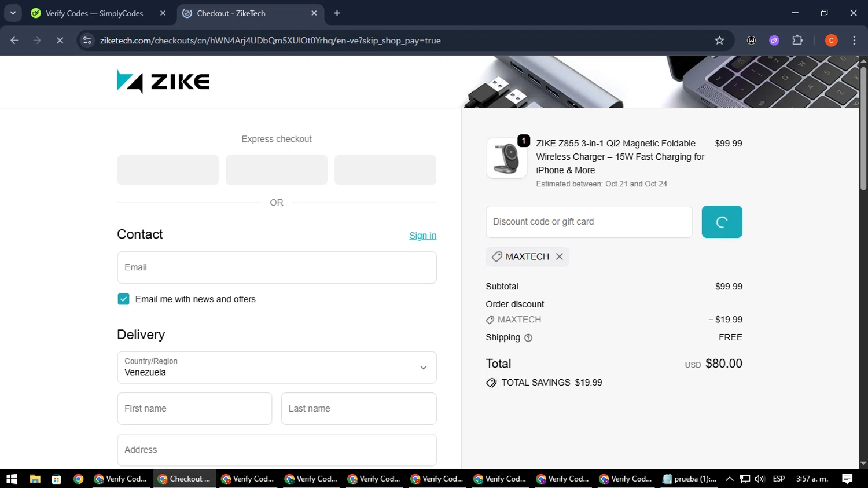Image resolution: width=868 pixels, height=488 pixels.
Task: Open the prueba (1) Notepad taskbar item
Action: pos(690,479)
